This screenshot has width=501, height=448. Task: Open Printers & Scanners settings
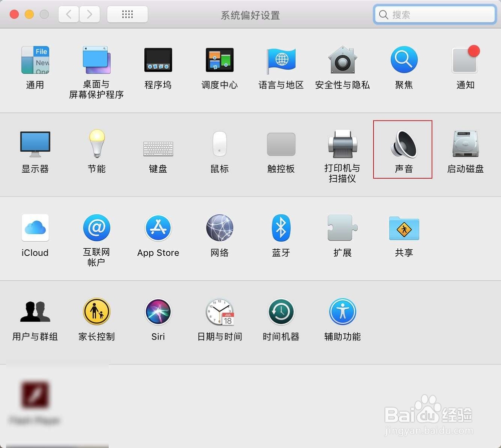tap(342, 144)
